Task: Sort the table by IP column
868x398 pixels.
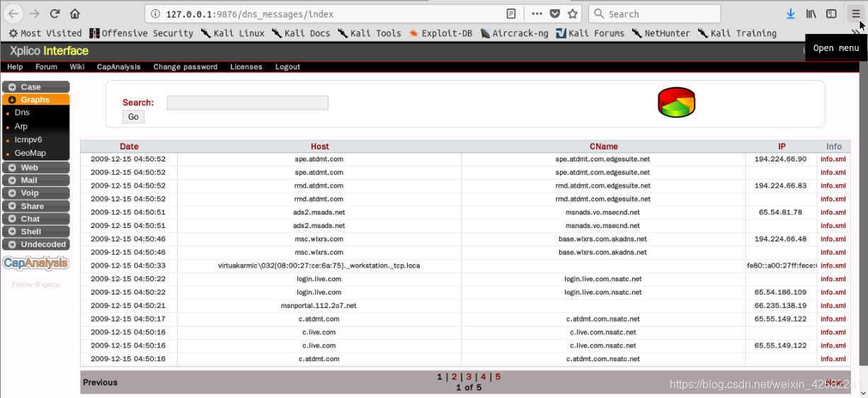Action: click(x=782, y=147)
